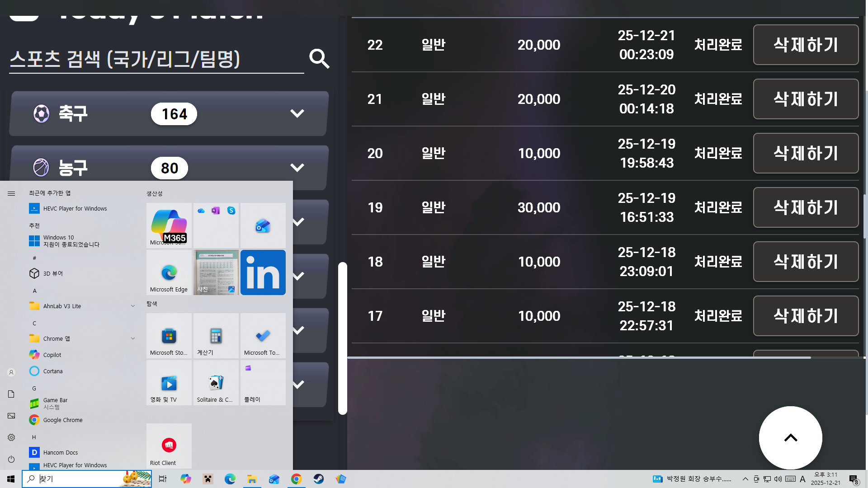The image size is (868, 488).
Task: Open the Riot Client tile
Action: click(x=169, y=446)
